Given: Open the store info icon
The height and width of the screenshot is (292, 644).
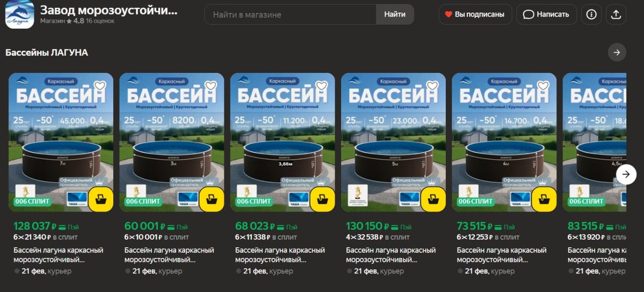Looking at the screenshot, I should (x=591, y=14).
